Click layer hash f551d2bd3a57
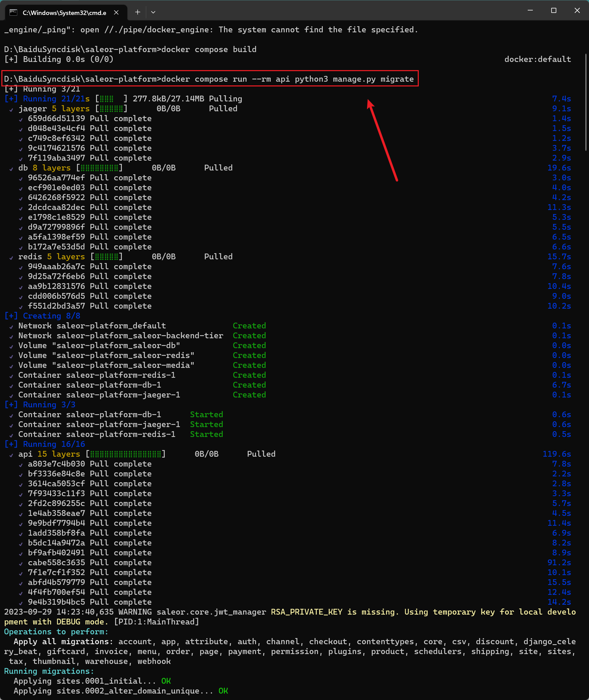This screenshot has width=589, height=700. tap(57, 306)
